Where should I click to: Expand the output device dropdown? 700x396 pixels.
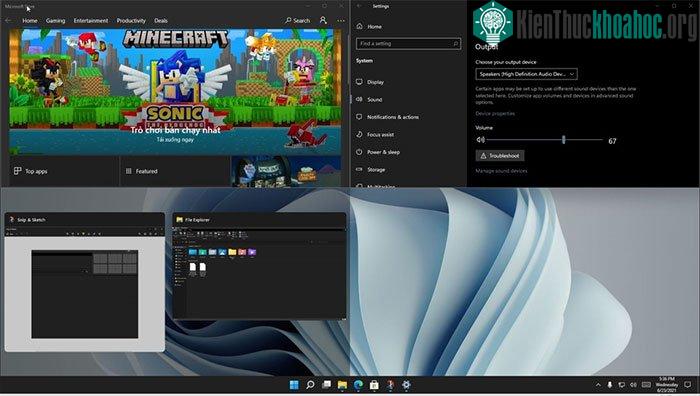[x=526, y=74]
